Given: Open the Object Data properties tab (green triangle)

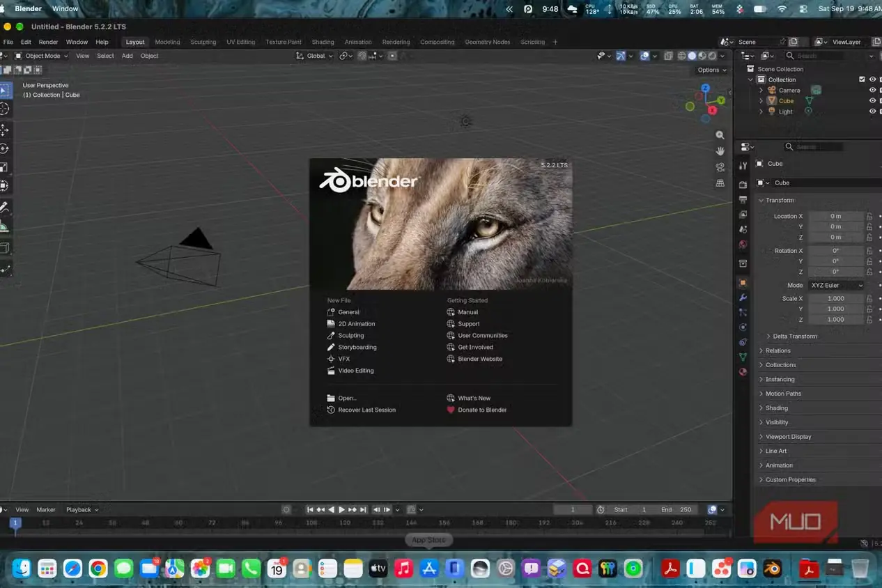Looking at the screenshot, I should pyautogui.click(x=743, y=357).
